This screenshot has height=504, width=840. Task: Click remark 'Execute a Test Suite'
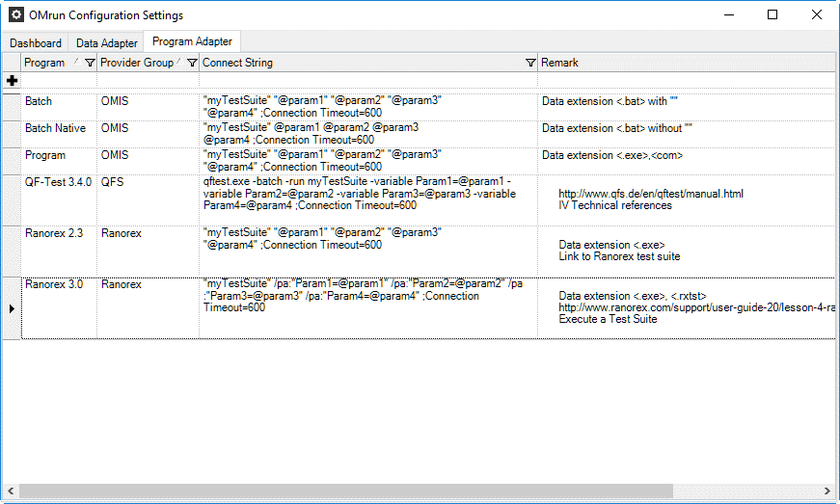(608, 319)
